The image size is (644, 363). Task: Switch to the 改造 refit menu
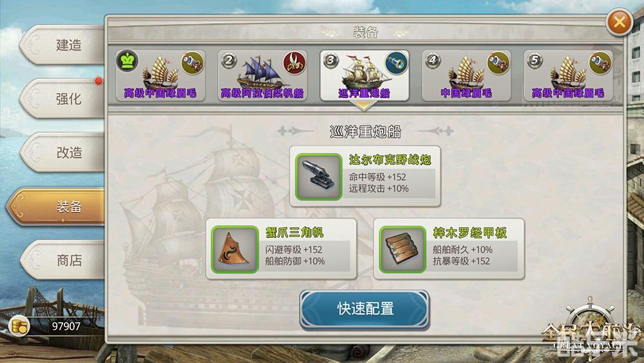pyautogui.click(x=62, y=153)
